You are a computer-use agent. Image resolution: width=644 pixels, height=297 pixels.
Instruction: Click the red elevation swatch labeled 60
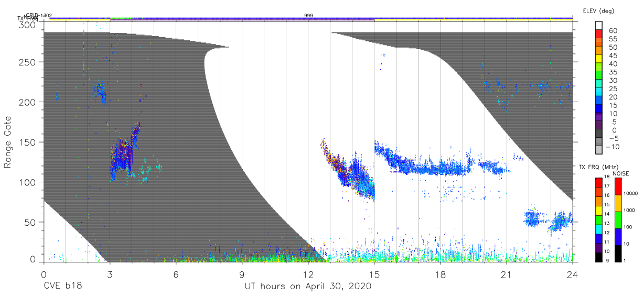click(x=600, y=34)
